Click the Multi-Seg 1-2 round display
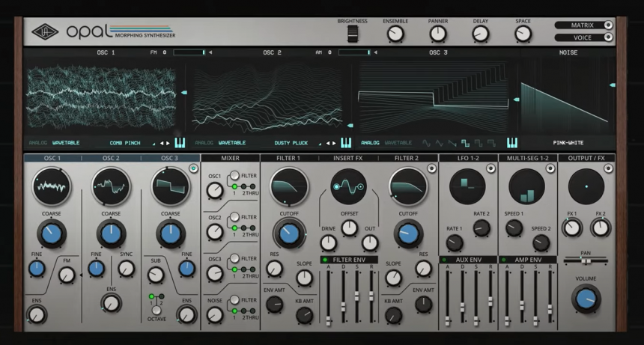The width and height of the screenshot is (644, 345). (527, 186)
